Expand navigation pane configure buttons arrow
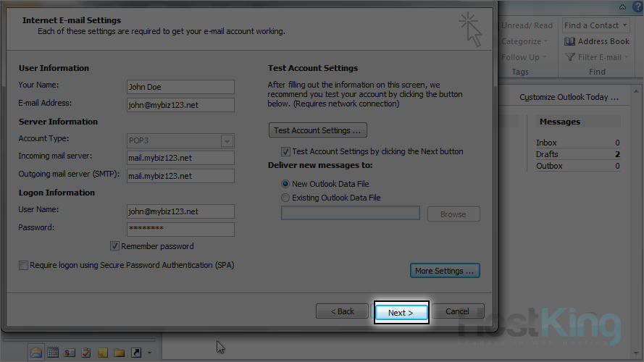This screenshot has height=362, width=644. 149,353
